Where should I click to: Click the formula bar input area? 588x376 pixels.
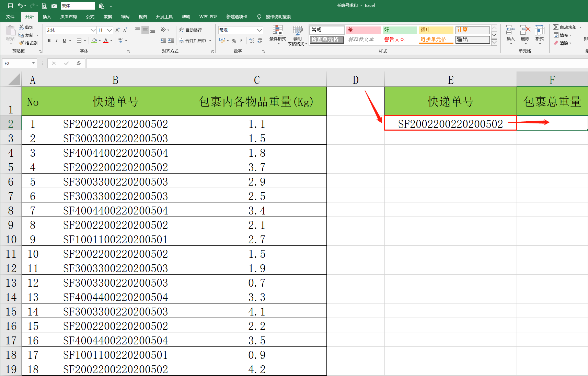[337, 63]
